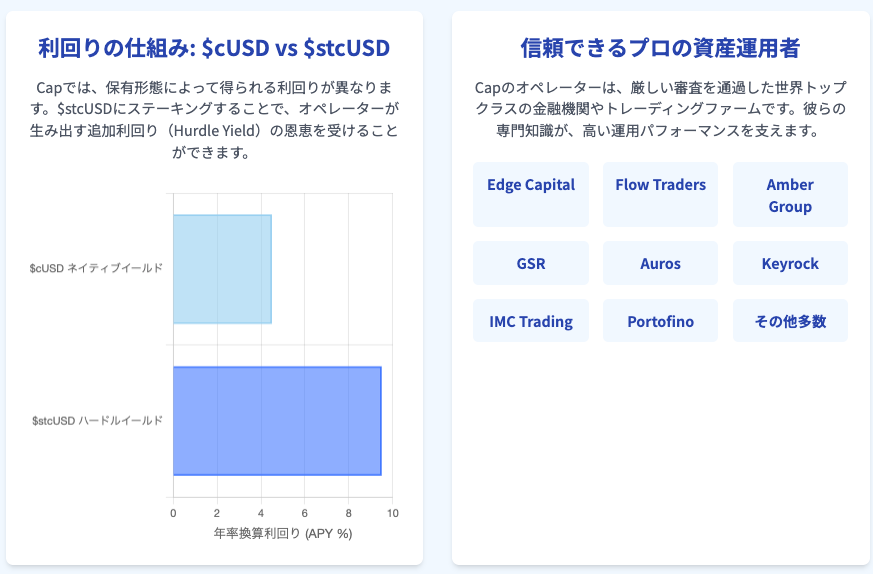Screen dimensions: 873x574
Task: Click the x-axis tick value 0
Action: tap(173, 513)
